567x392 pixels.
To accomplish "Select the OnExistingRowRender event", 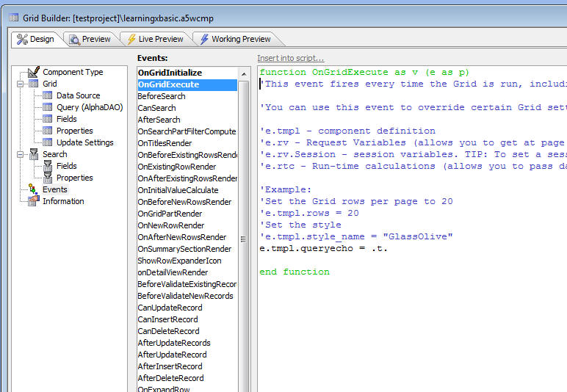I will pyautogui.click(x=187, y=167).
